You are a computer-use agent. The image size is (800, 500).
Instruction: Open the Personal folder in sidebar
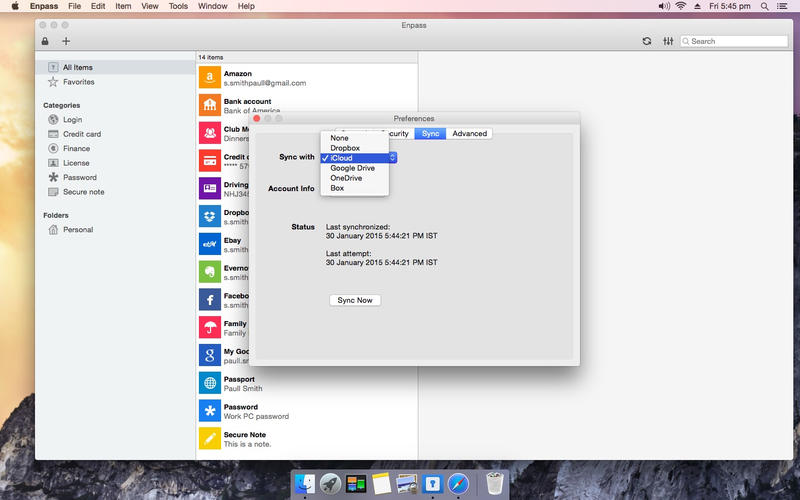click(x=78, y=230)
